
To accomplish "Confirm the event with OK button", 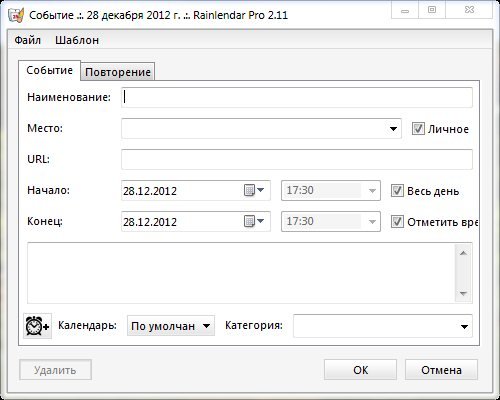I will pyautogui.click(x=360, y=370).
